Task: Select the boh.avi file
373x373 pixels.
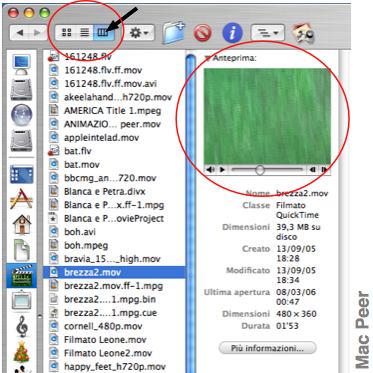Action: (114, 232)
